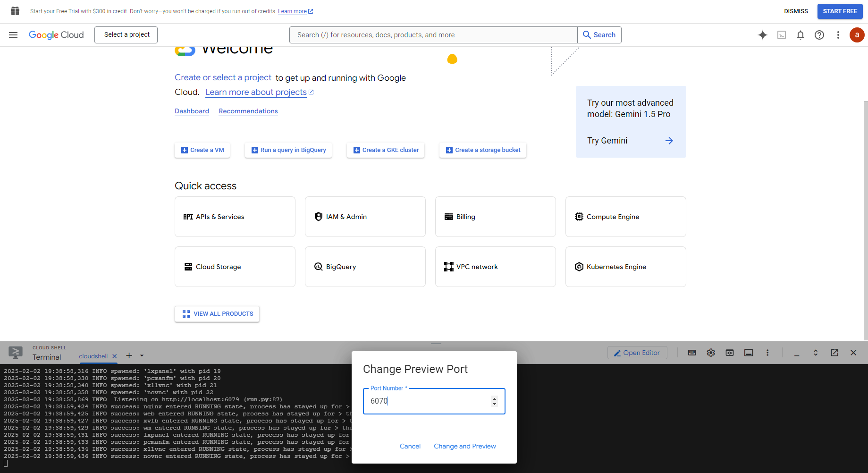Click Change and Preview button
This screenshot has width=868, height=473.
click(x=465, y=446)
